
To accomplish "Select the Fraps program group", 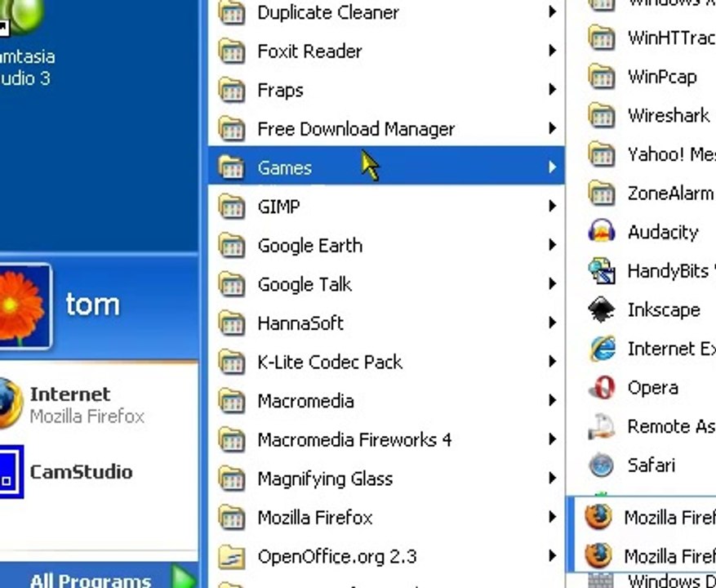I will [x=386, y=89].
